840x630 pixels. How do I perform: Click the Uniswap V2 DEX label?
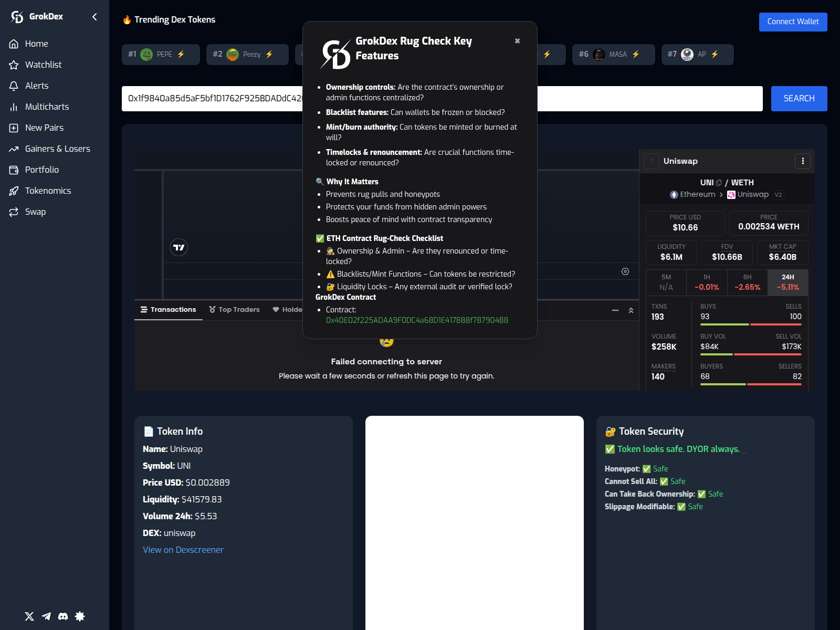[x=755, y=194]
